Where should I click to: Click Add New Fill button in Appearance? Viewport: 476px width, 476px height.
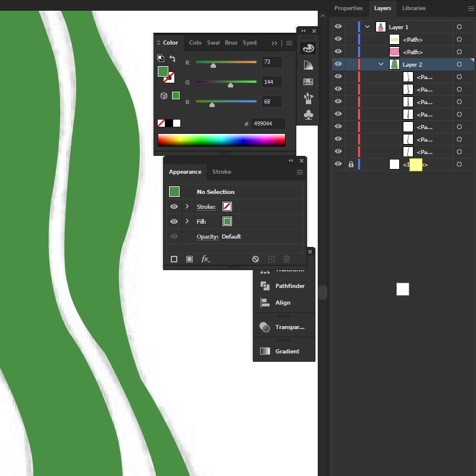pos(189,259)
